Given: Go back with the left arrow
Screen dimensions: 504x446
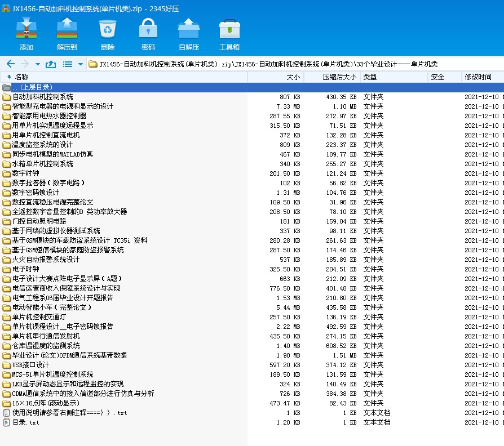Looking at the screenshot, I should 11,64.
